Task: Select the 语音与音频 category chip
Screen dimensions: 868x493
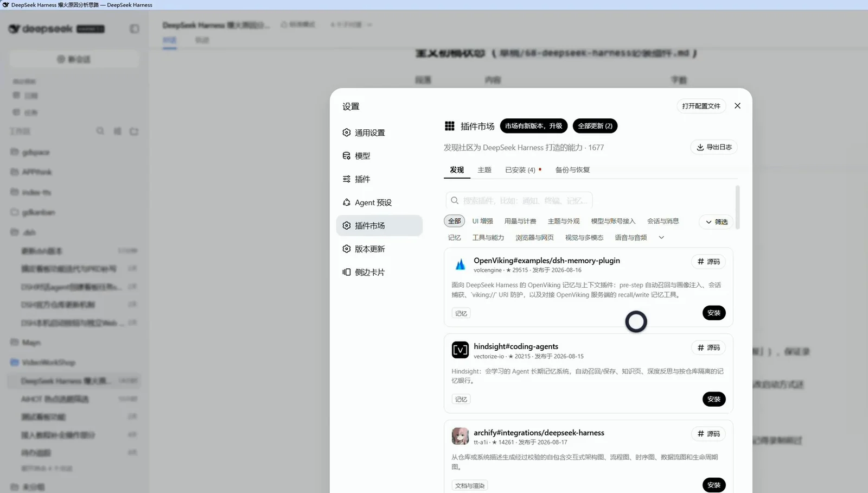Action: (x=631, y=238)
